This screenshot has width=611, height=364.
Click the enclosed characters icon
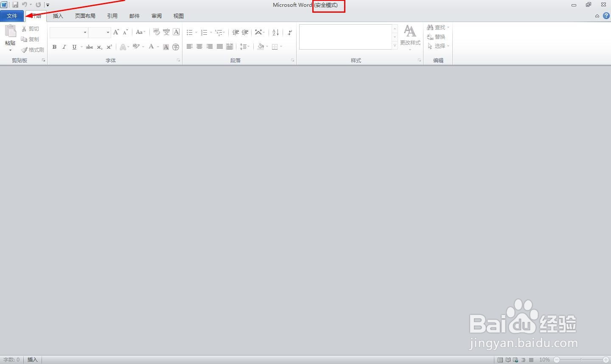point(176,47)
